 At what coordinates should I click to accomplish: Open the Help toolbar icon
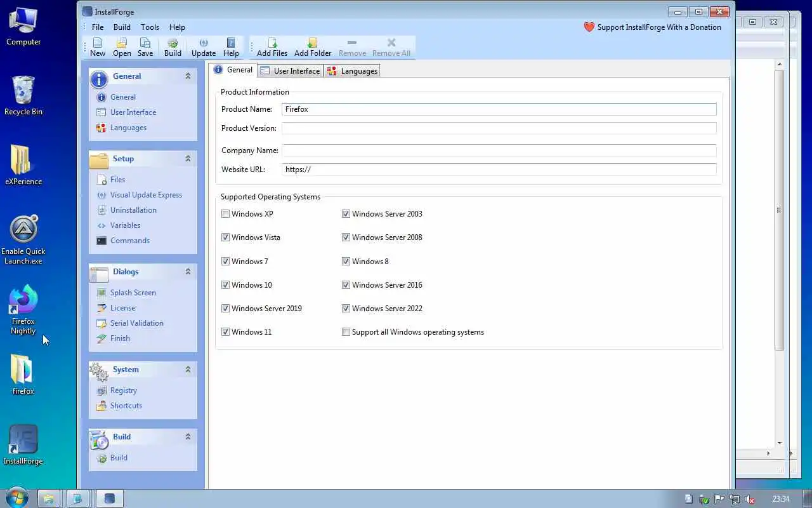231,47
